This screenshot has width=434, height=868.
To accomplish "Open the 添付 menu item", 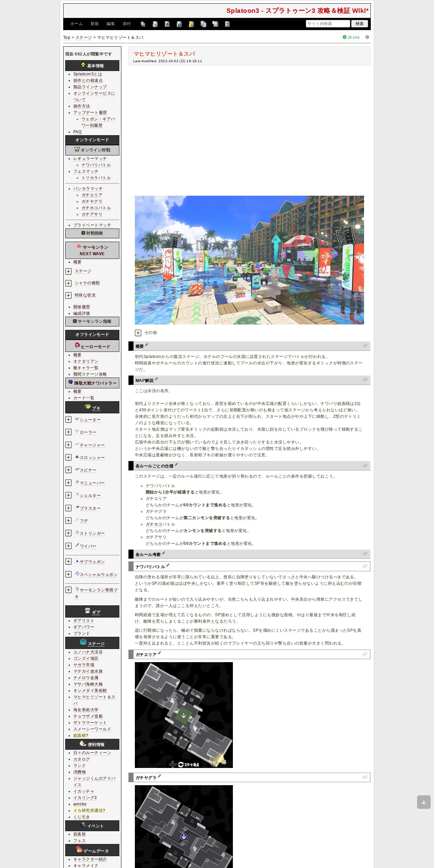I will [127, 24].
